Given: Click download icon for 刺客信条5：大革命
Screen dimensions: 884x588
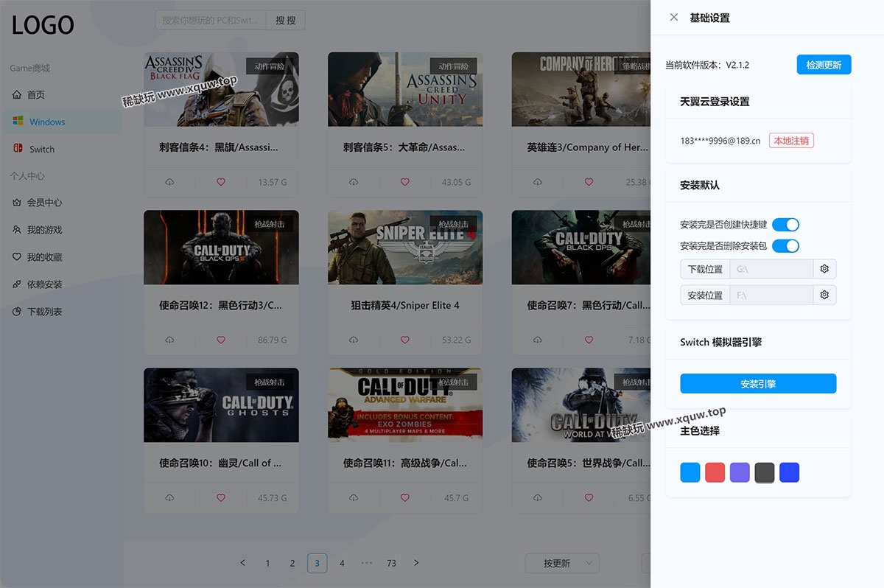Looking at the screenshot, I should tap(354, 182).
